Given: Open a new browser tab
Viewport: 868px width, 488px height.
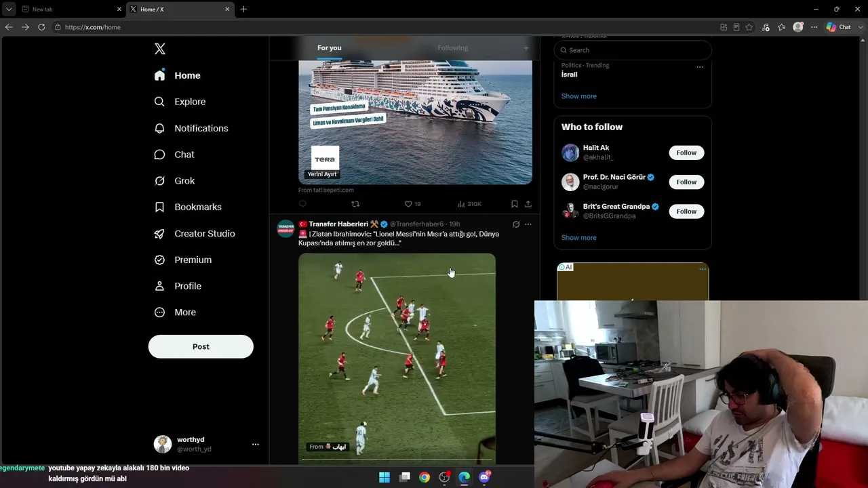Looking at the screenshot, I should pyautogui.click(x=243, y=9).
